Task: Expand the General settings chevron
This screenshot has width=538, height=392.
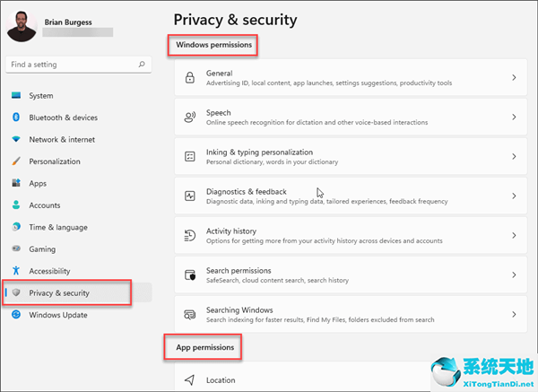Action: point(514,78)
